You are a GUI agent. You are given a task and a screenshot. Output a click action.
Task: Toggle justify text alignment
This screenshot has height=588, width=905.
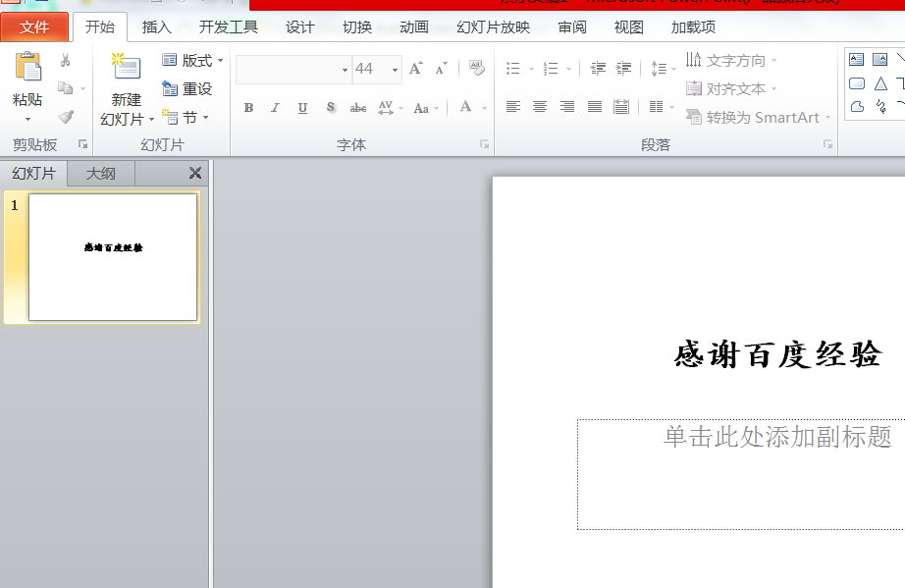594,106
